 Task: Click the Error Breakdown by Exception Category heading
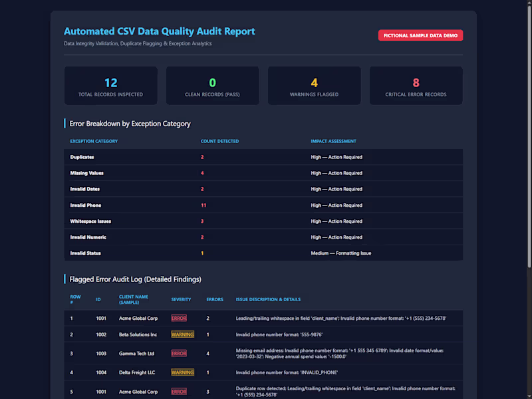coord(130,124)
